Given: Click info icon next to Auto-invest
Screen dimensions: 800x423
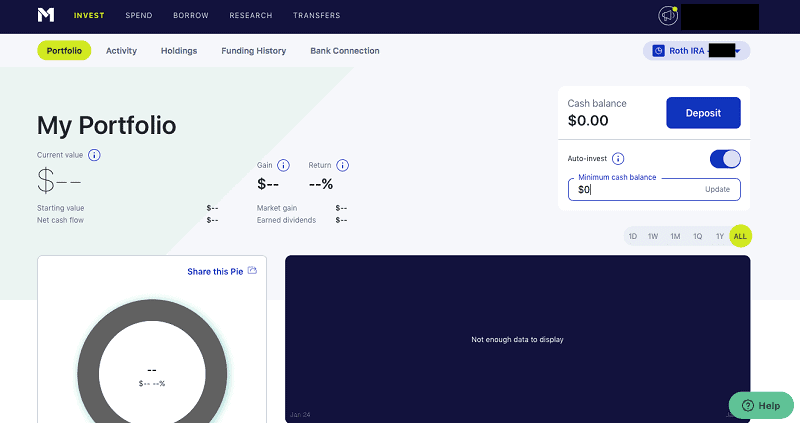Looking at the screenshot, I should tap(618, 158).
